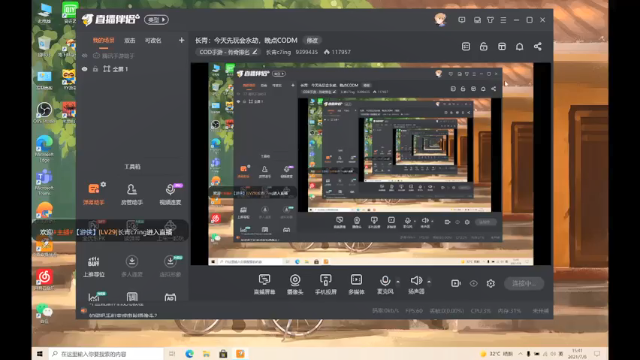This screenshot has height=360, width=640.
Task: Open the video mic-link tool icon
Action: [x=170, y=194]
